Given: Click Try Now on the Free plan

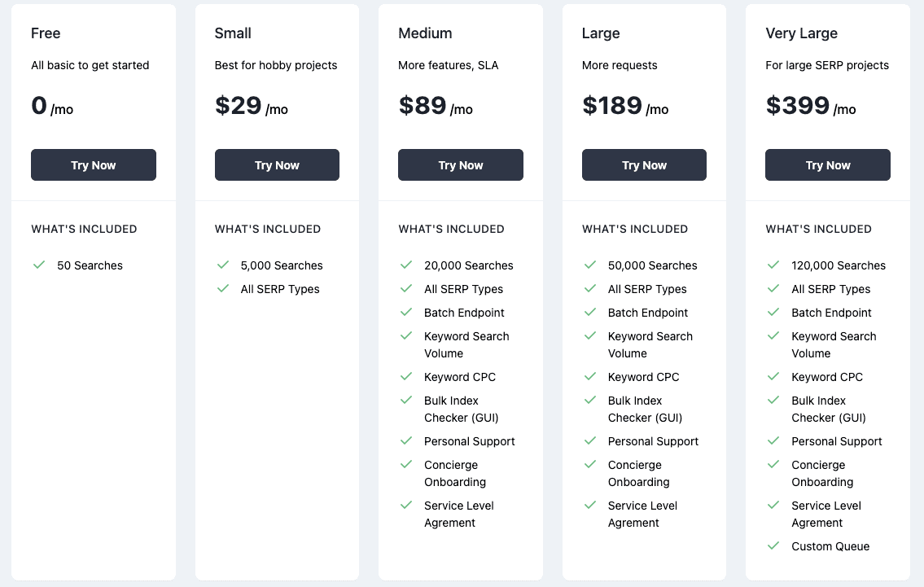Looking at the screenshot, I should click(93, 164).
